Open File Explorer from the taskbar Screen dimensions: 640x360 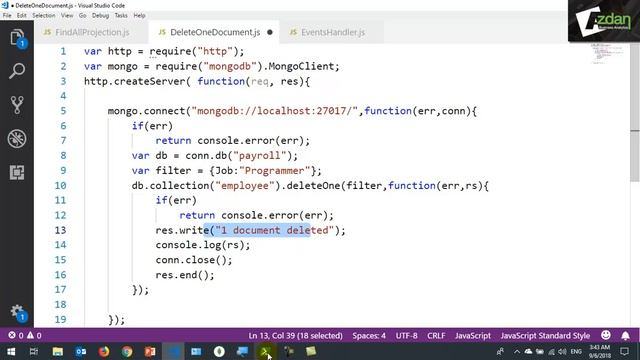58,351
